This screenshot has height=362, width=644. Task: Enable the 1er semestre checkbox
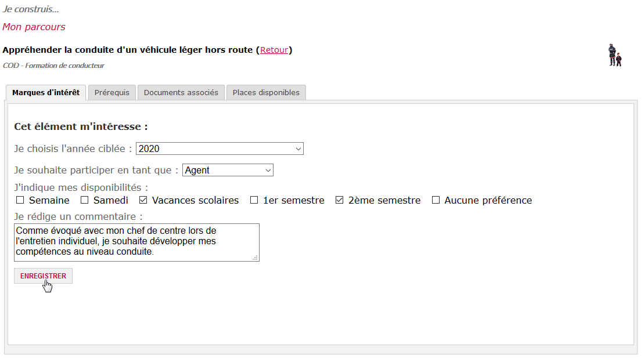coord(254,200)
